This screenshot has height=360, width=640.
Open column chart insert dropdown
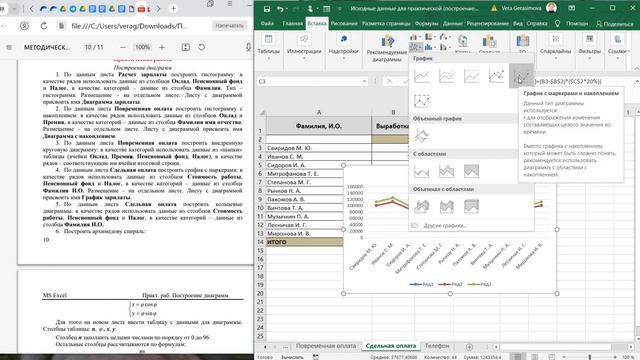pyautogui.click(x=416, y=37)
